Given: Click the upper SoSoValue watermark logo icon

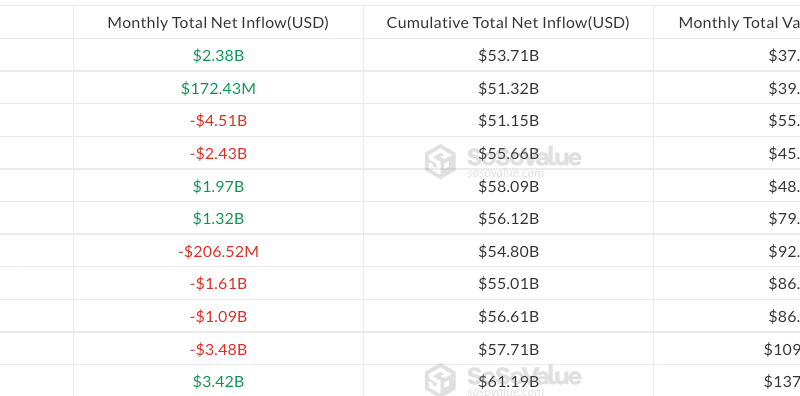Looking at the screenshot, I should coord(440,161).
